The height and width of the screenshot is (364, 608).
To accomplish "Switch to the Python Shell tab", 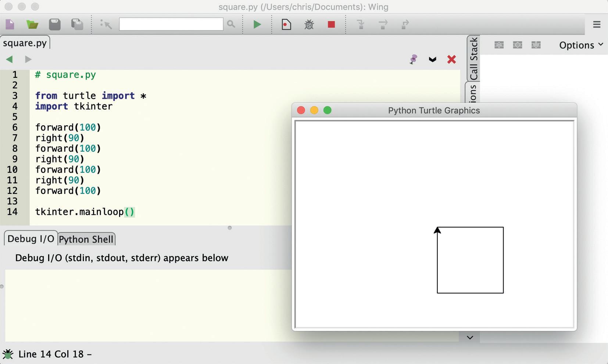I will click(x=86, y=239).
